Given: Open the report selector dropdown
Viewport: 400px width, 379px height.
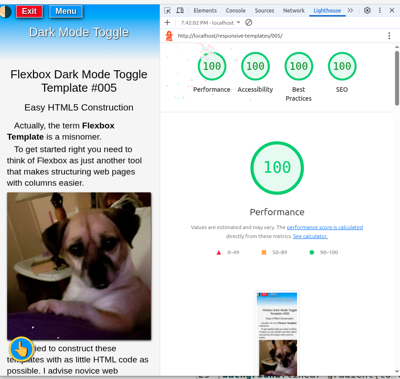Looking at the screenshot, I should click(x=210, y=23).
